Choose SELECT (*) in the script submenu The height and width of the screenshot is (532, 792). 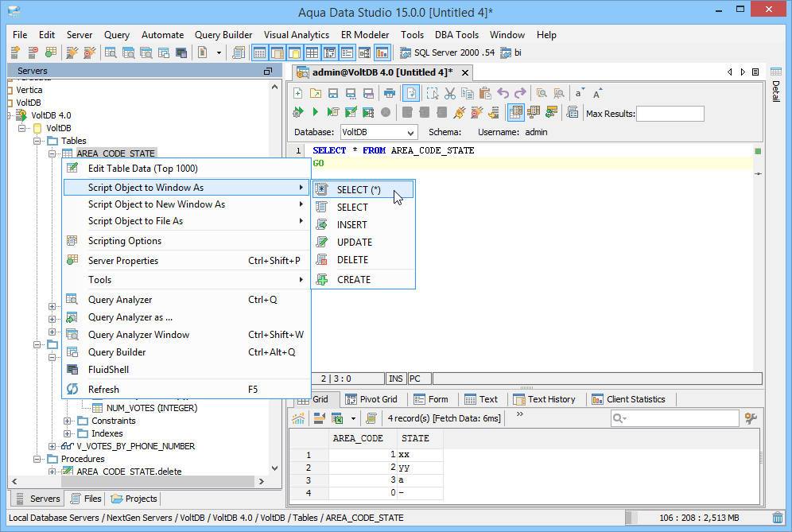(363, 189)
